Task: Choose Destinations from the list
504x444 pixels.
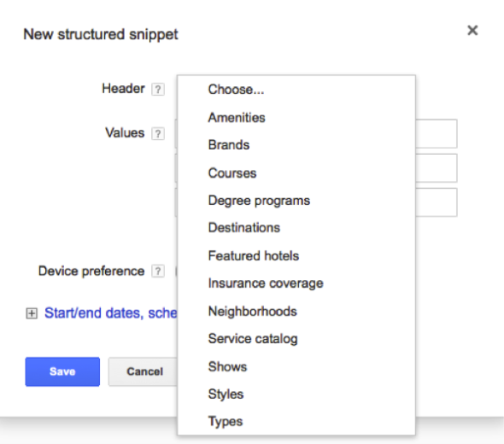Action: [296, 228]
